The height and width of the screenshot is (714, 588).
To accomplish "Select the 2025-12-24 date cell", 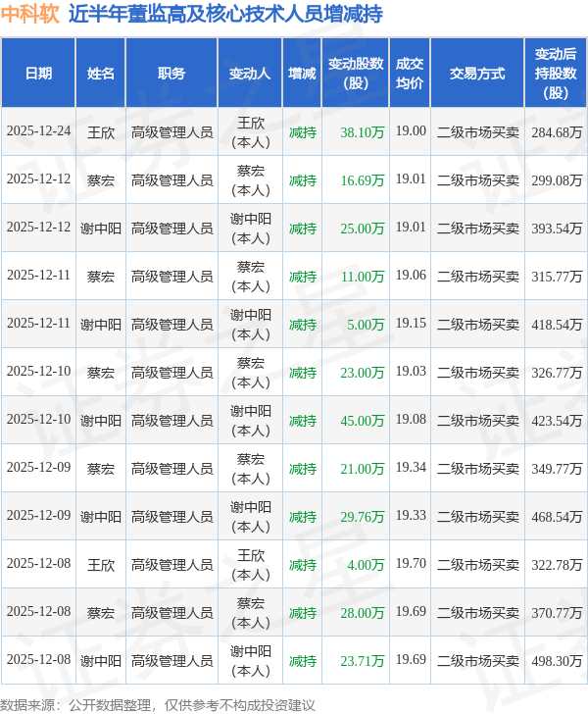I will pos(38,131).
